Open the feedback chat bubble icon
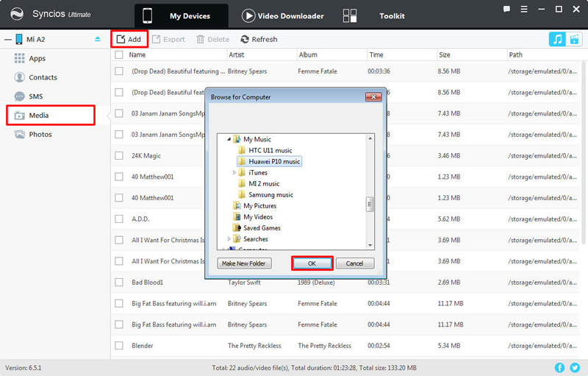Image resolution: width=588 pixels, height=376 pixels. tap(506, 9)
